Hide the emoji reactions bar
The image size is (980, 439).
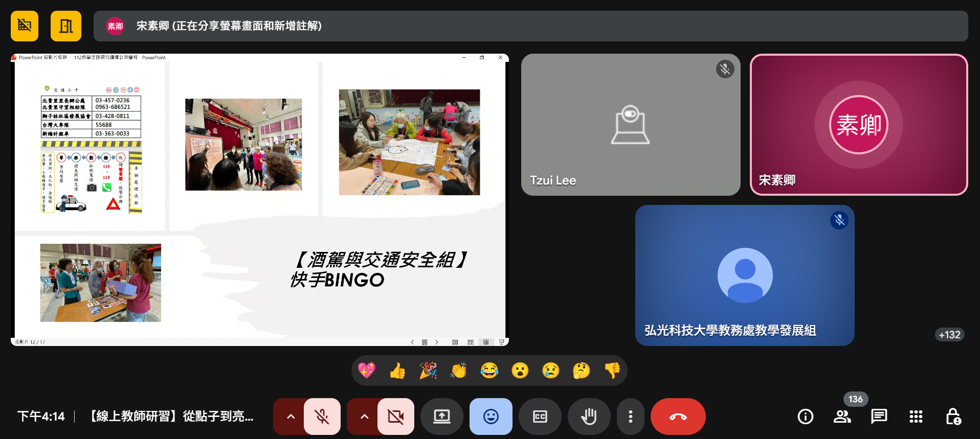[491, 417]
